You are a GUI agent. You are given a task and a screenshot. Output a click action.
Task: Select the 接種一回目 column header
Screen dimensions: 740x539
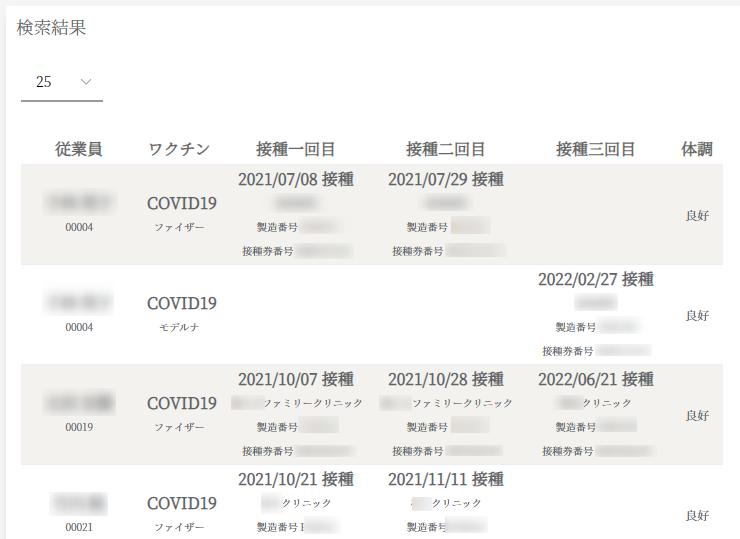295,149
